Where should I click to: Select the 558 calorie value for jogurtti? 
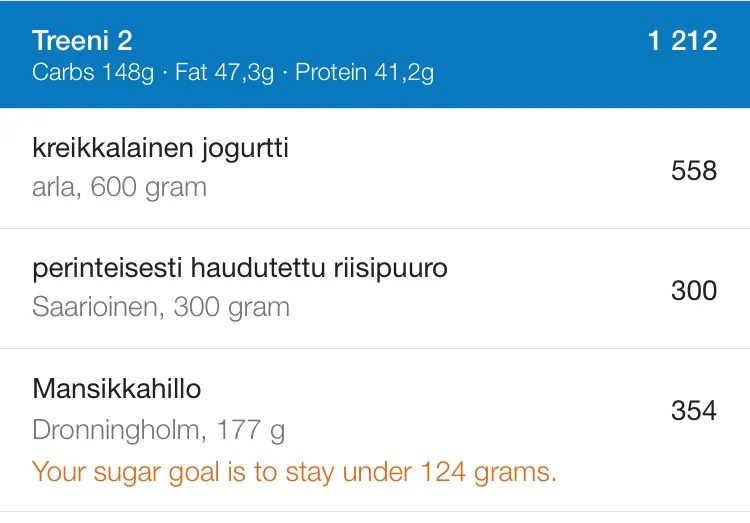pos(693,171)
